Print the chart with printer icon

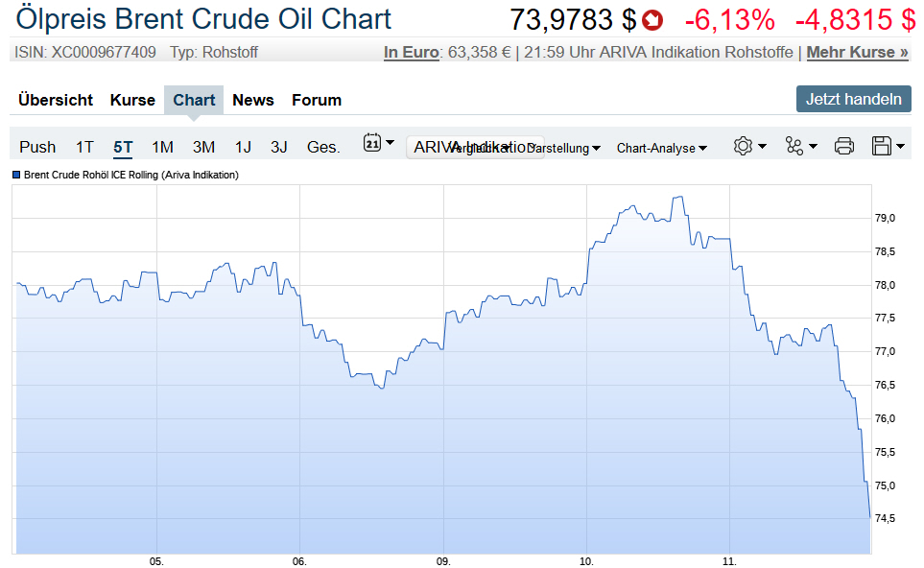tap(844, 146)
